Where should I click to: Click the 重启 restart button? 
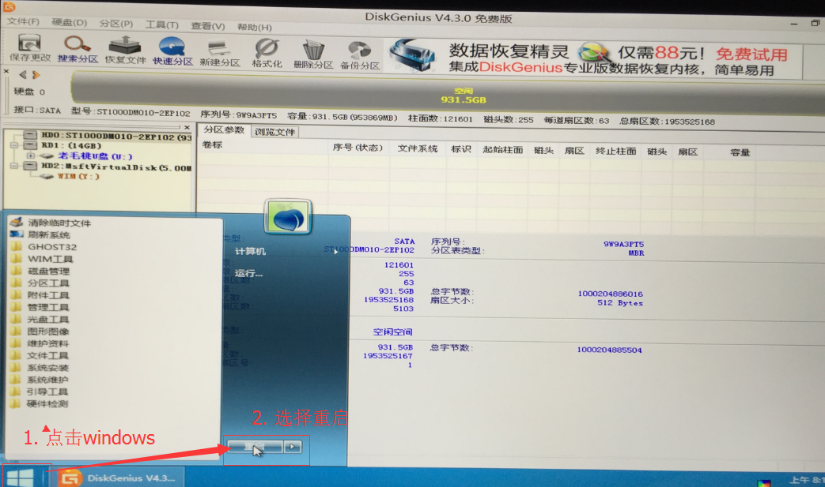click(x=255, y=447)
